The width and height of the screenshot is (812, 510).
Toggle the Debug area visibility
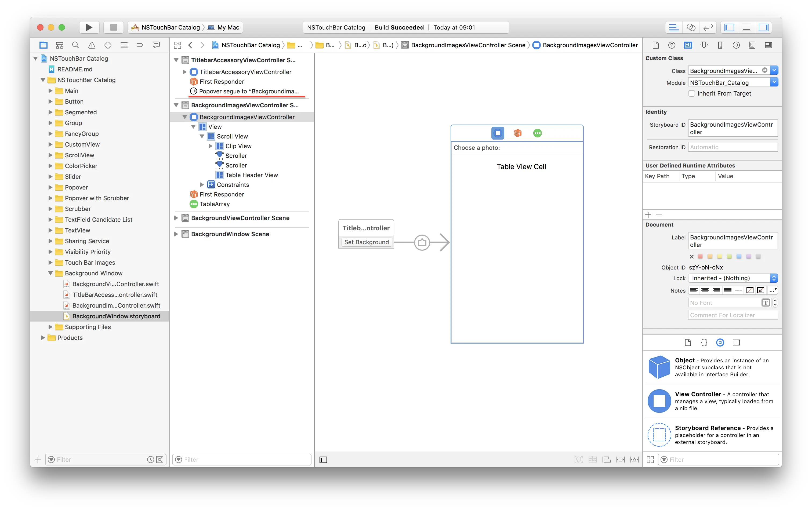click(746, 27)
